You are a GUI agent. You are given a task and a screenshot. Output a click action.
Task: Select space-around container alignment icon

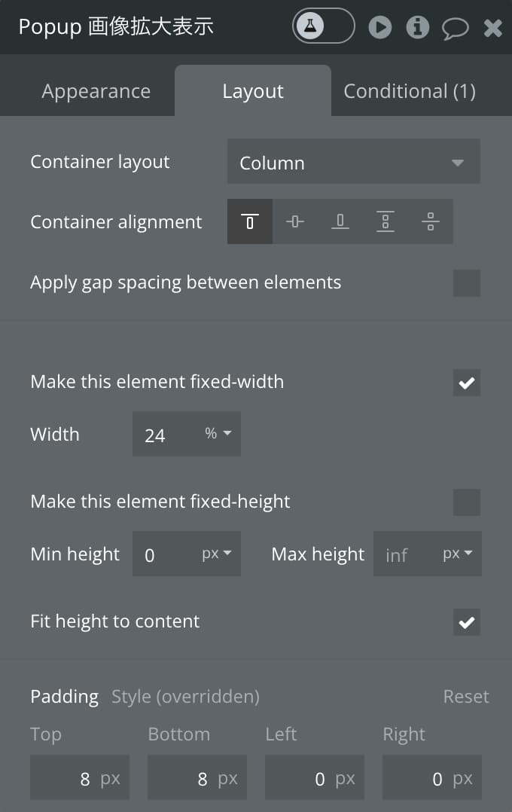coord(430,221)
